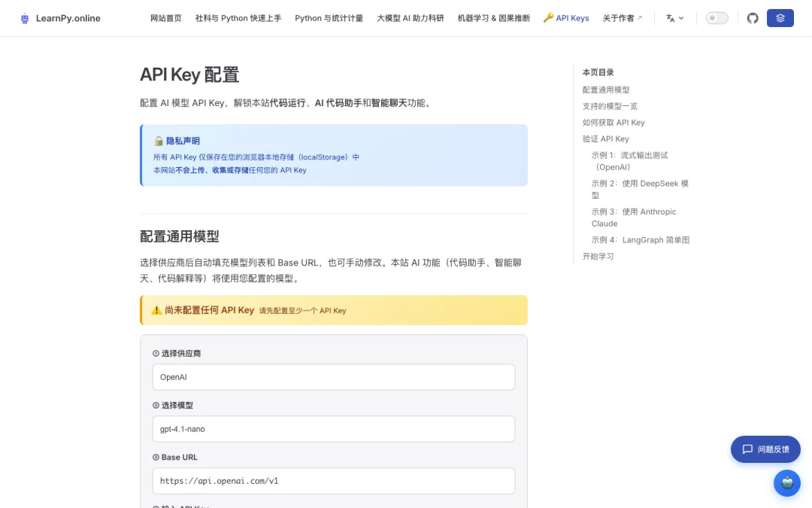Viewport: 812px width, 508px height.
Task: Click the circled 2 icon beside 选择模型
Action: (156, 406)
